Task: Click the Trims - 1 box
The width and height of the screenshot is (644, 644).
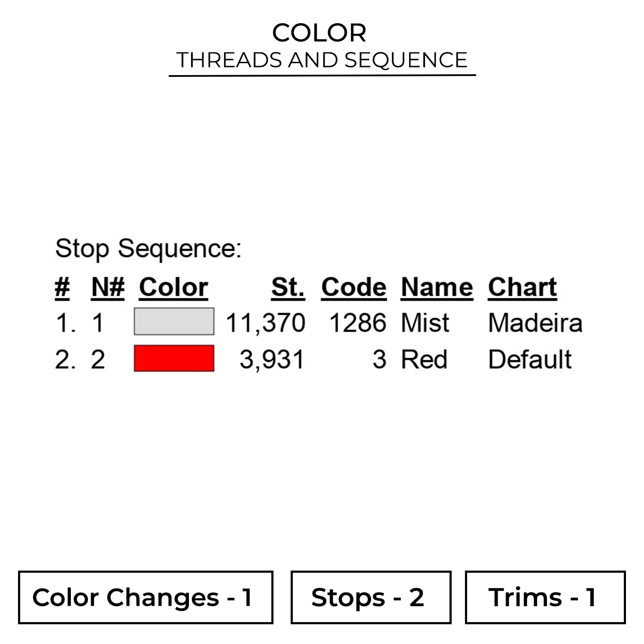Action: [x=545, y=597]
